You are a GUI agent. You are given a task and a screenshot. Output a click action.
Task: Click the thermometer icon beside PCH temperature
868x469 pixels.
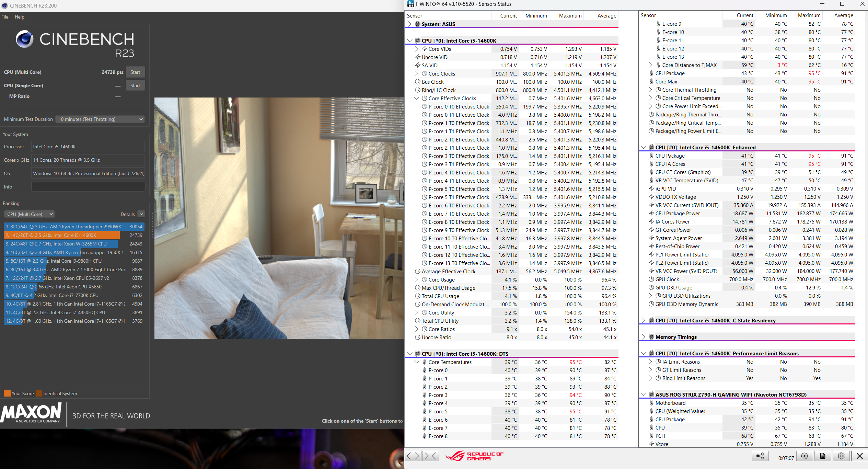[651, 436]
